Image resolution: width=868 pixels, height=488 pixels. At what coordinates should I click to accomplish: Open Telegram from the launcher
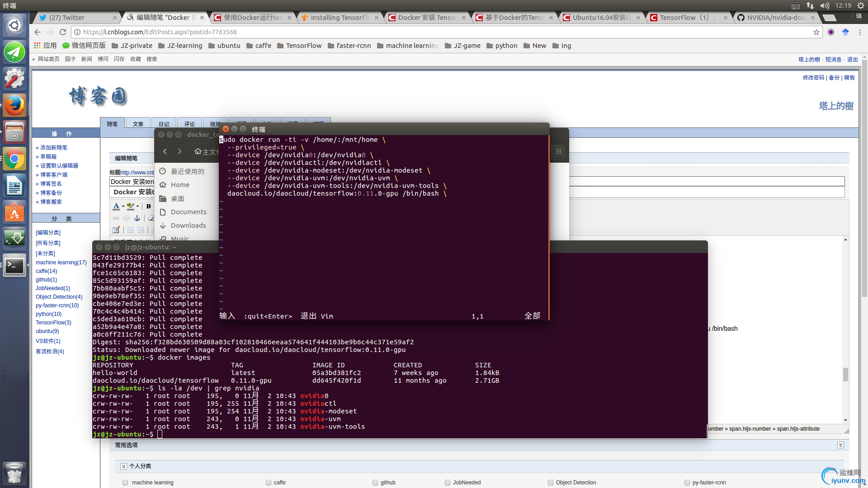pos(14,52)
